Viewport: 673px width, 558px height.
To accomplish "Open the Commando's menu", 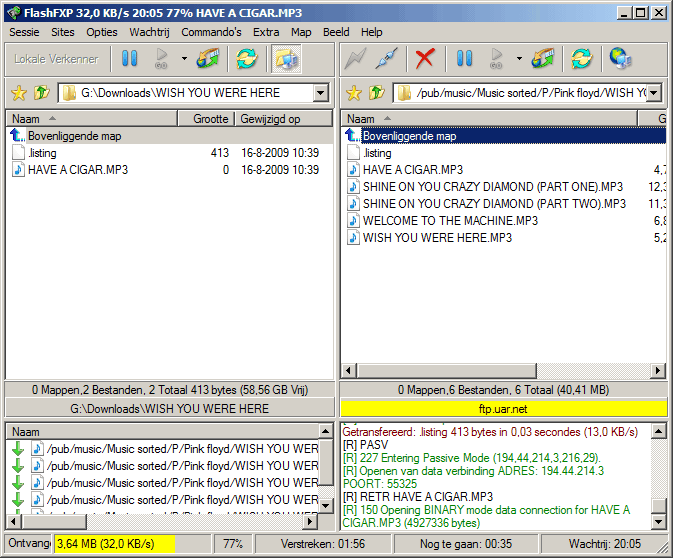I will point(211,32).
